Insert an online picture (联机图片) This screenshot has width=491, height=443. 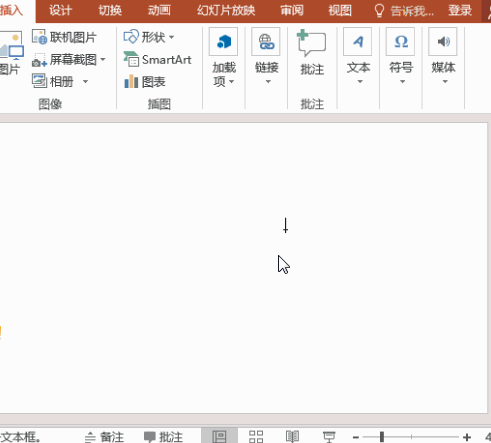coord(64,37)
